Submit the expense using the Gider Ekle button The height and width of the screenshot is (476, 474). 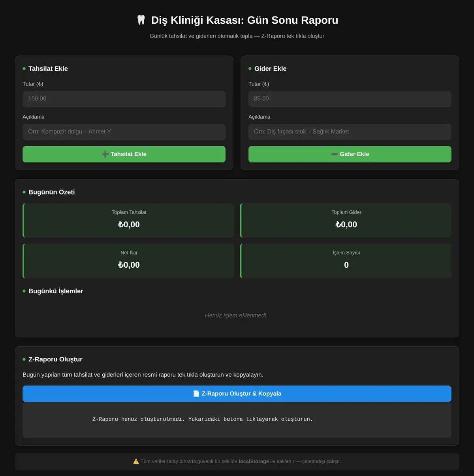350,154
